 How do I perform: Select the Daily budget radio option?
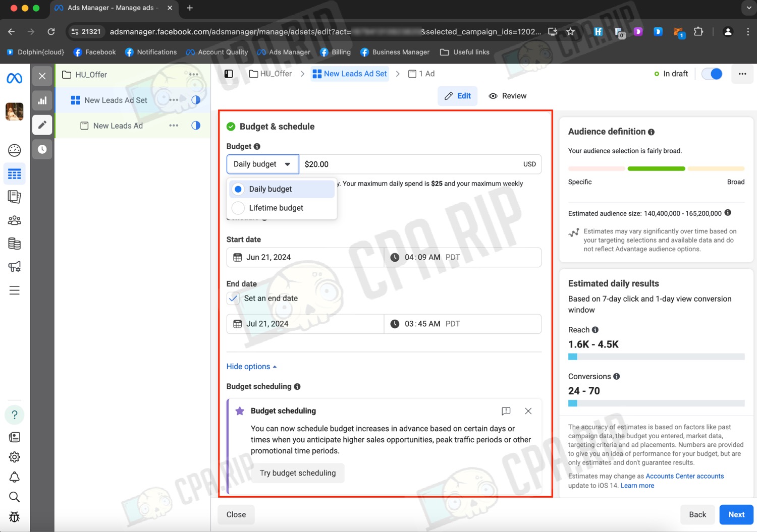238,189
